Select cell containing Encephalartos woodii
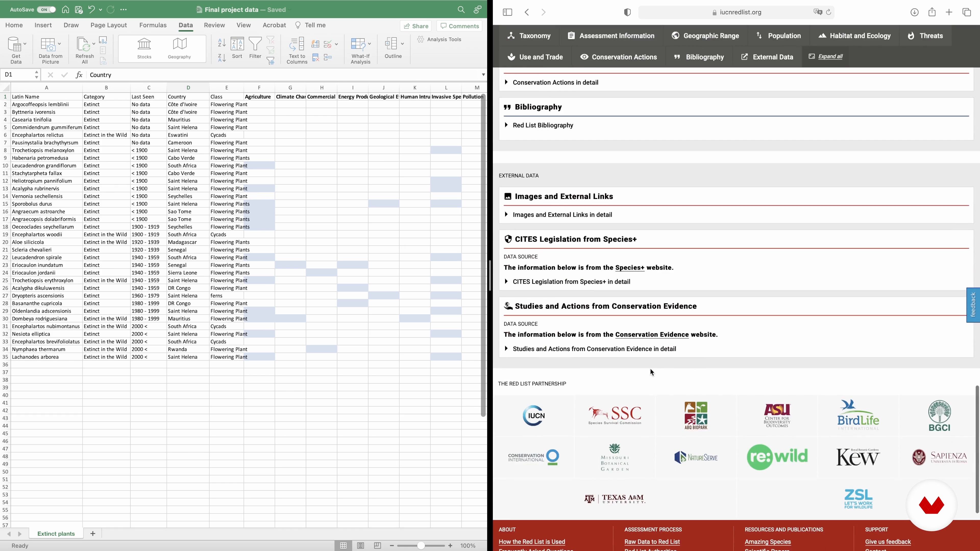The height and width of the screenshot is (551, 980). [46, 235]
